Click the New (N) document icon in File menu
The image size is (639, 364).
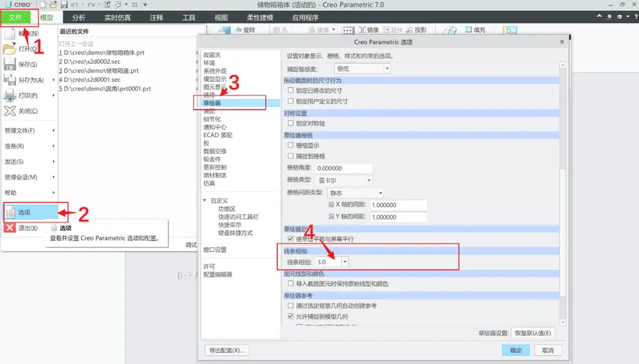10,33
